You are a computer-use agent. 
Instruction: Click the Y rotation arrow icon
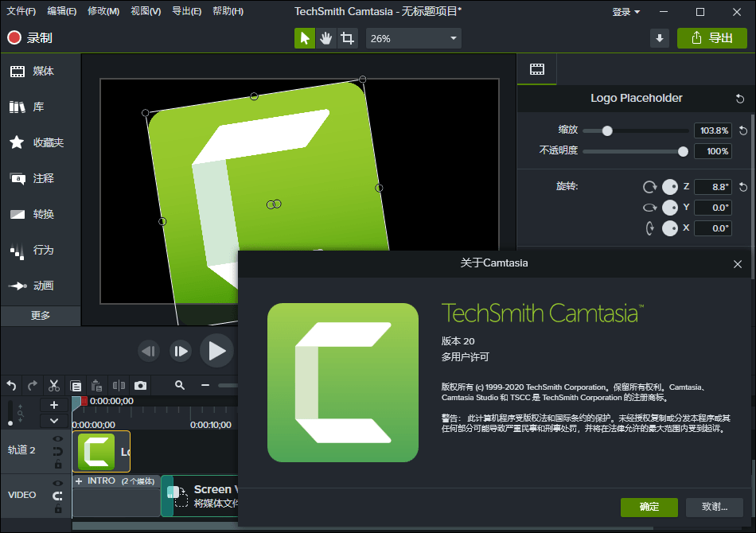click(x=650, y=208)
